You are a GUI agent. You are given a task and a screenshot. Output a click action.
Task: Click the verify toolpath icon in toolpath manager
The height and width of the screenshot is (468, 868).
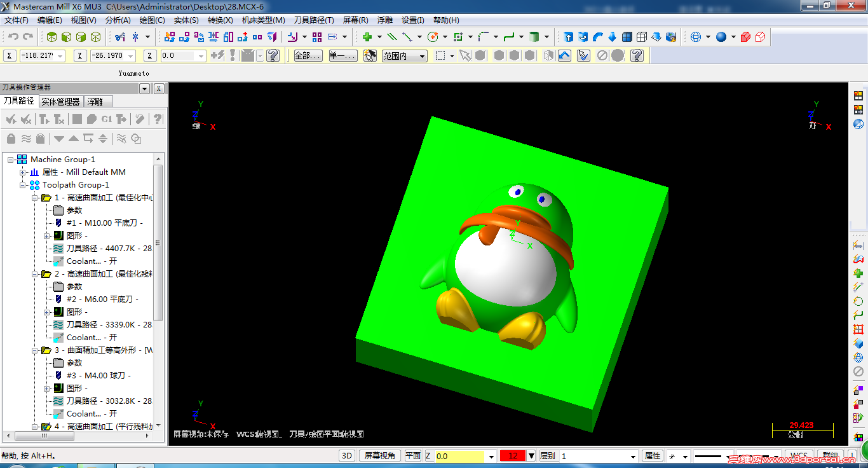[x=92, y=119]
